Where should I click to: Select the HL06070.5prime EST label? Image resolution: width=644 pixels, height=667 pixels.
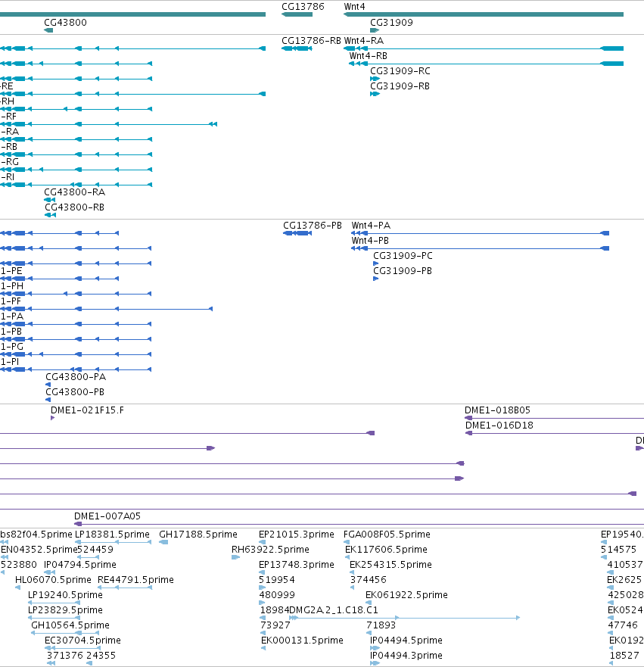53,580
